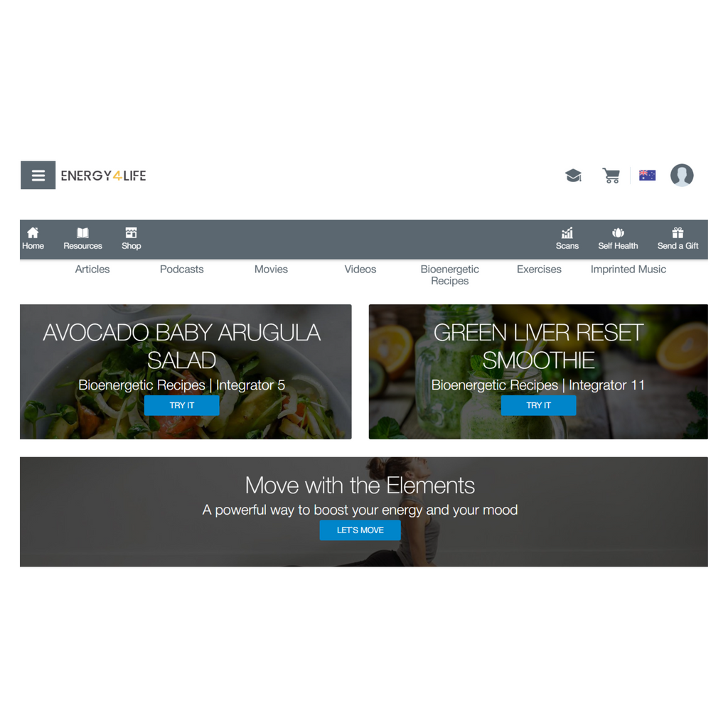Click the Energy4Life logo
The width and height of the screenshot is (728, 728).
pyautogui.click(x=104, y=176)
